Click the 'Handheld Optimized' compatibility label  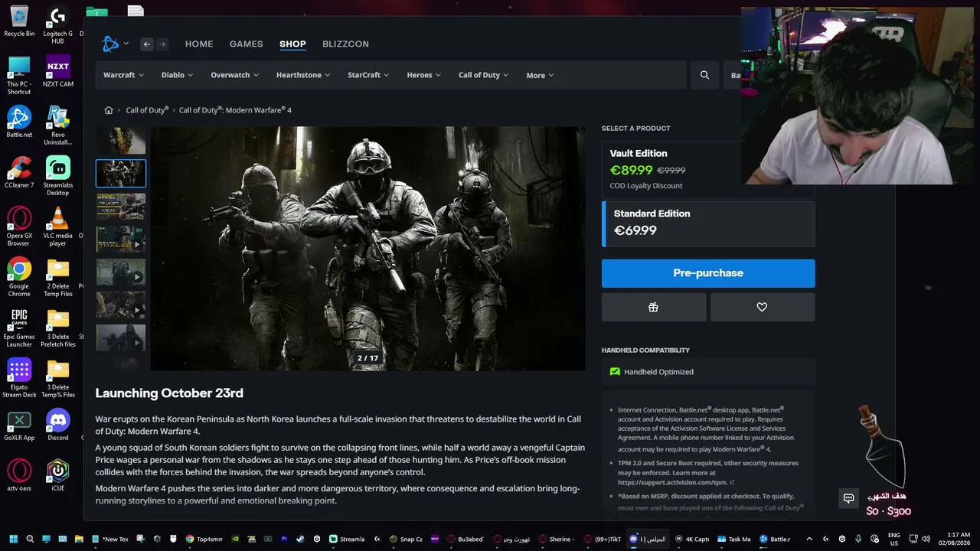click(x=658, y=372)
